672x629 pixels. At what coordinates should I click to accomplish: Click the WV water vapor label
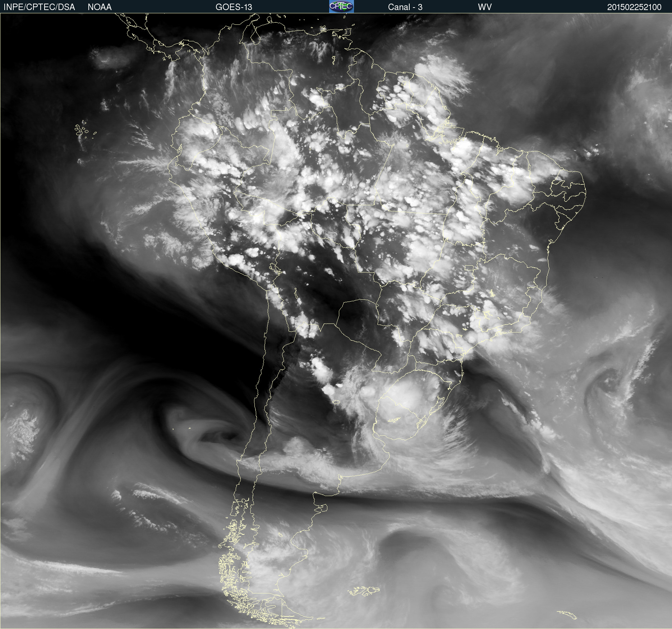click(484, 7)
